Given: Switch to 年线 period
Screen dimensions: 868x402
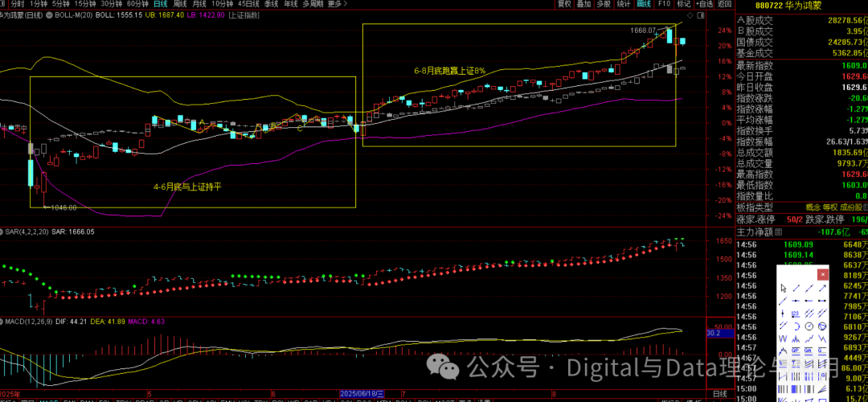Looking at the screenshot, I should point(290,4).
